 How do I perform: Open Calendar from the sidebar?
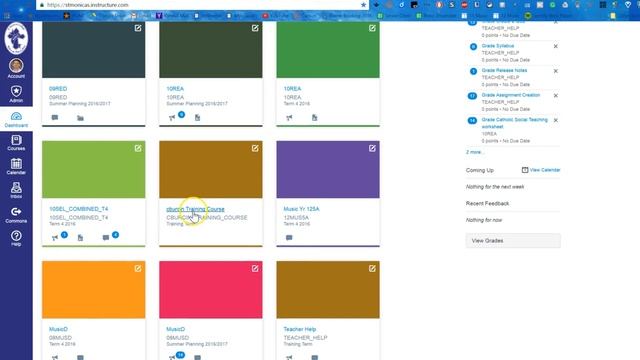[16, 167]
